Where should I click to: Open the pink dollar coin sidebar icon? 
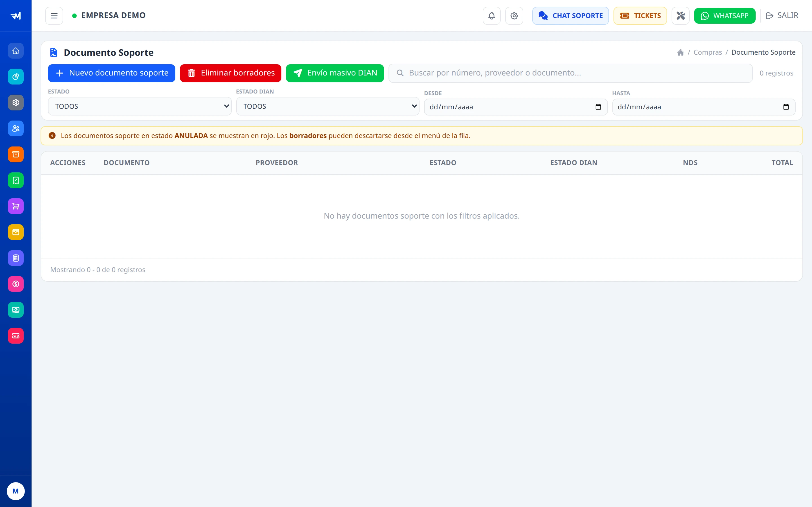pyautogui.click(x=16, y=284)
